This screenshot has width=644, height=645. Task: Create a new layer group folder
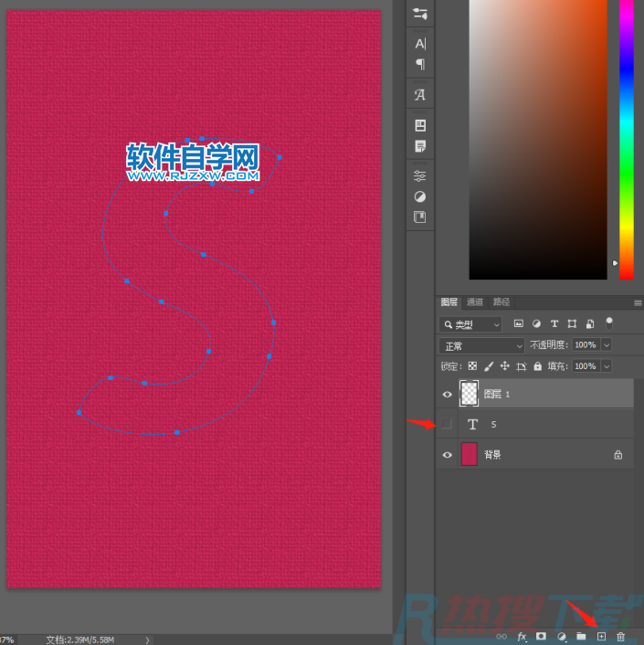point(581,636)
